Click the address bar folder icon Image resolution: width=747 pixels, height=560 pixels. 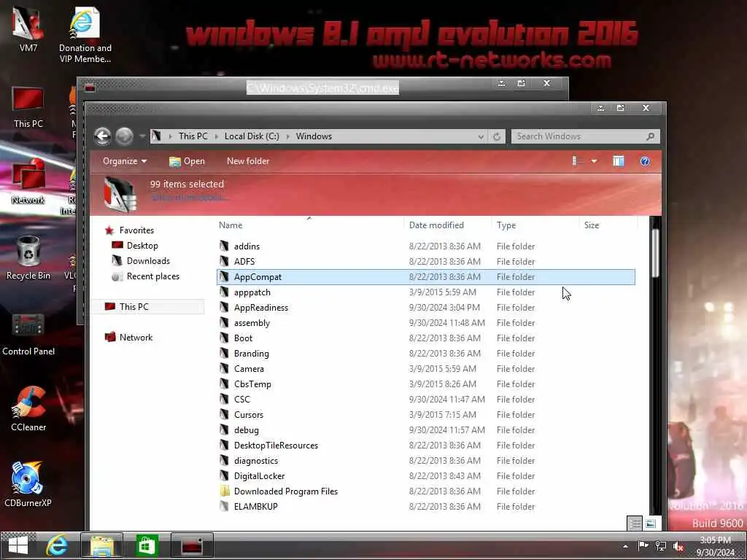(156, 136)
